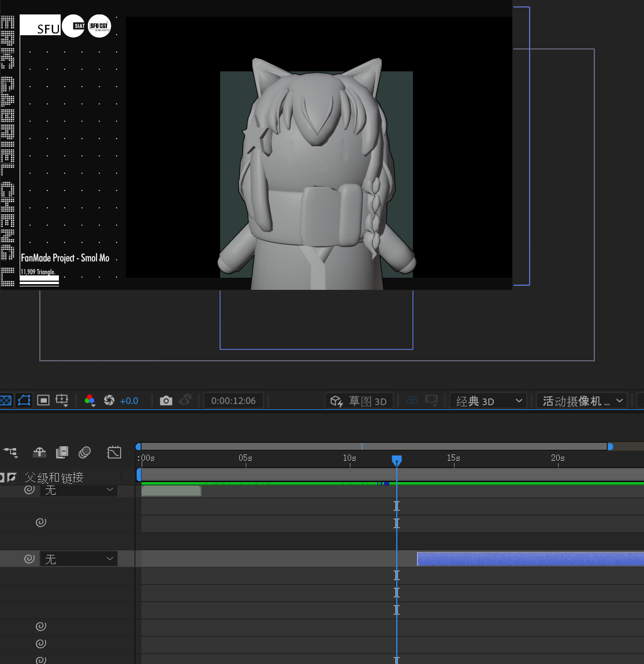Click the 20s mark on the time ruler
The height and width of the screenshot is (664, 644).
pos(557,458)
